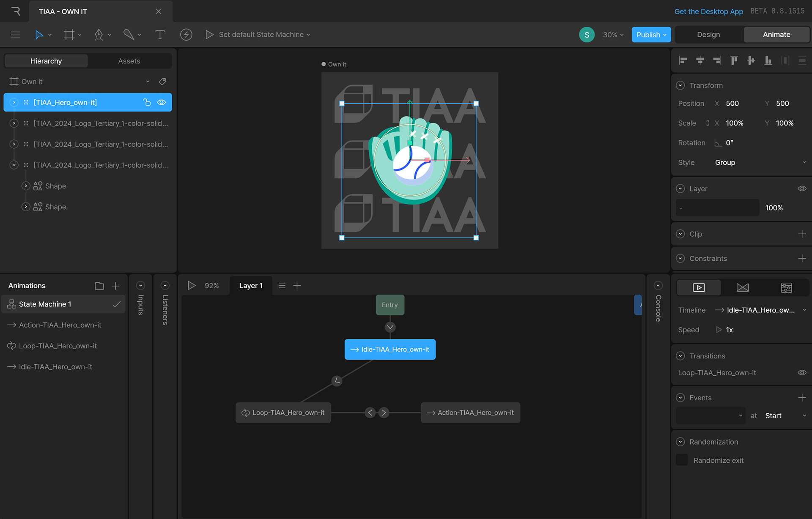Open the interpolation tab icon in inspector

coord(742,288)
